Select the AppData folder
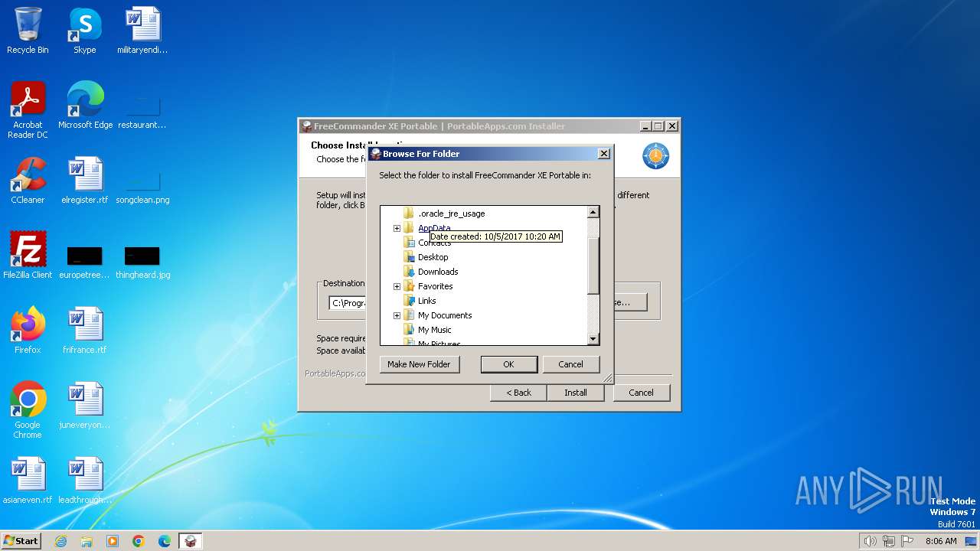The width and height of the screenshot is (980, 551). tap(434, 228)
